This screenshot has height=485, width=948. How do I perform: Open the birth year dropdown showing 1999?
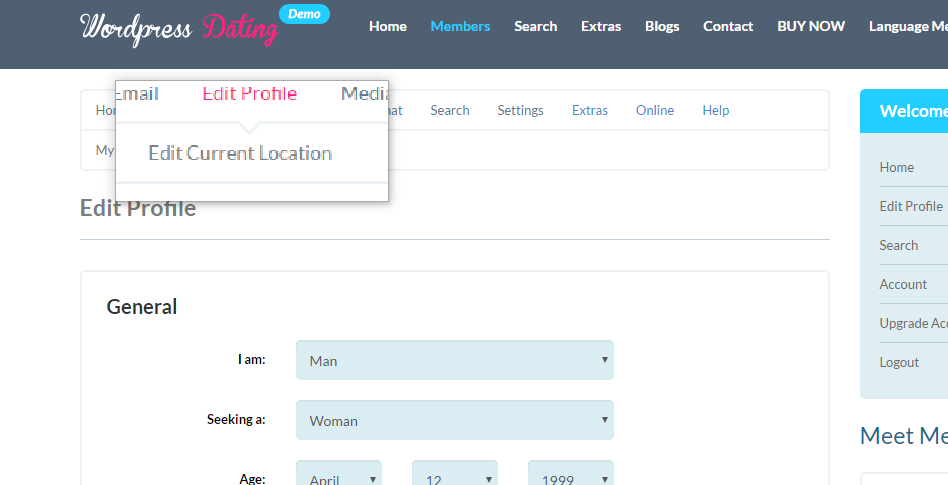click(x=570, y=475)
